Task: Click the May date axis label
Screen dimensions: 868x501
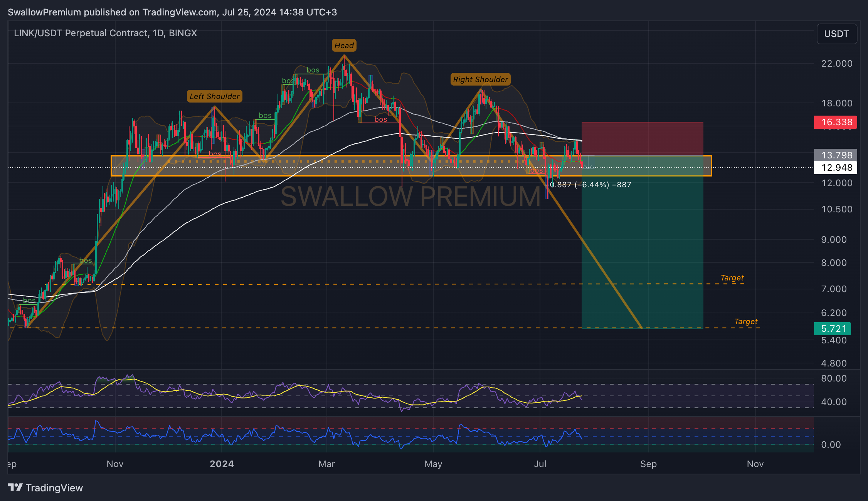Action: coord(433,464)
